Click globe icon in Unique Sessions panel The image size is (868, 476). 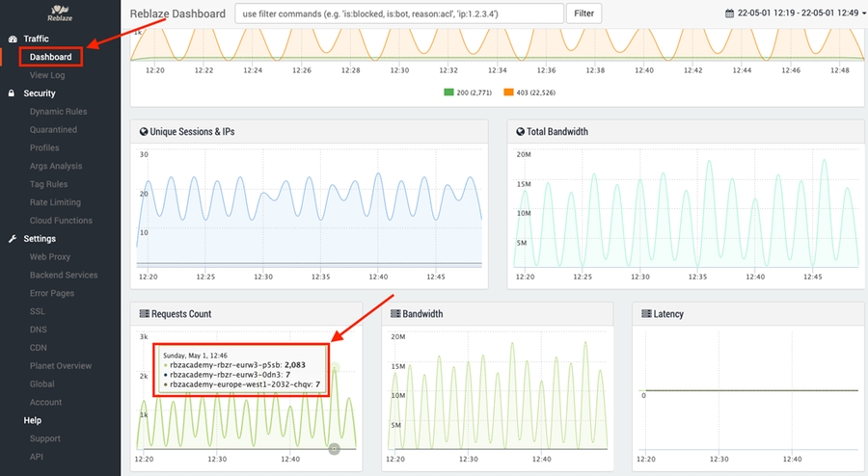pos(144,131)
